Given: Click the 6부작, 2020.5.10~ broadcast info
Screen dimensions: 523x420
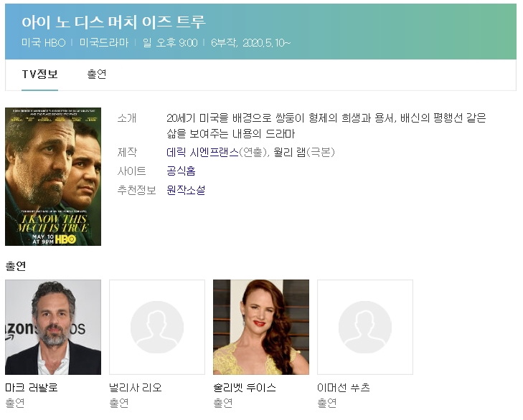Looking at the screenshot, I should 250,43.
